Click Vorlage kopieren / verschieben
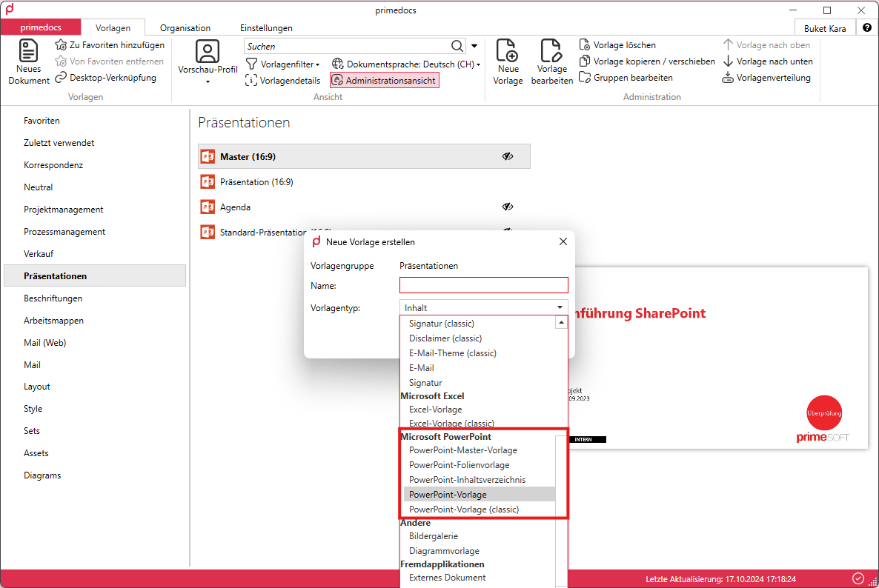879x588 pixels. (x=647, y=61)
